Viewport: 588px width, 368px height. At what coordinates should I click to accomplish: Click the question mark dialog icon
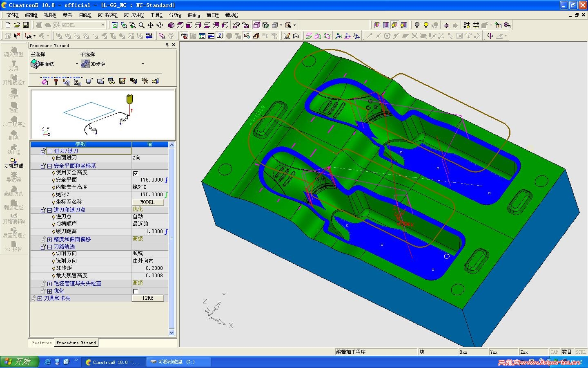[x=220, y=36]
